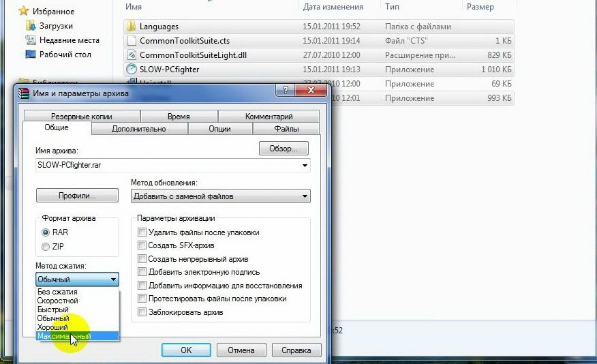
Task: Choose Максимальный compression method from list
Action: point(64,336)
